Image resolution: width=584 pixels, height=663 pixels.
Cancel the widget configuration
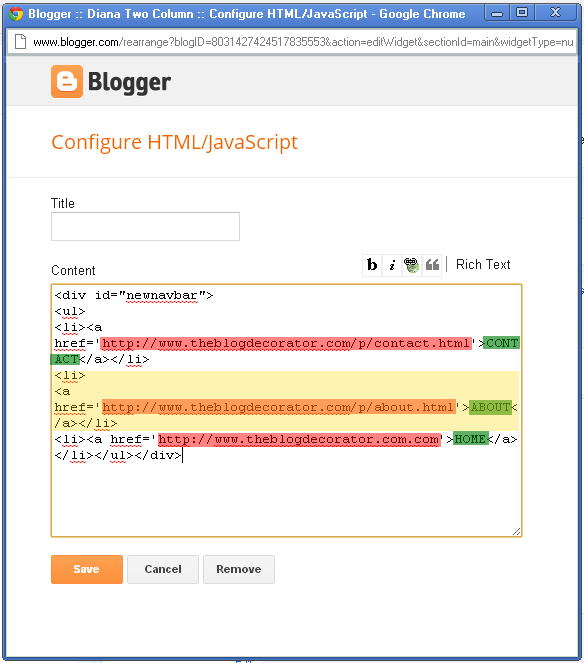163,569
